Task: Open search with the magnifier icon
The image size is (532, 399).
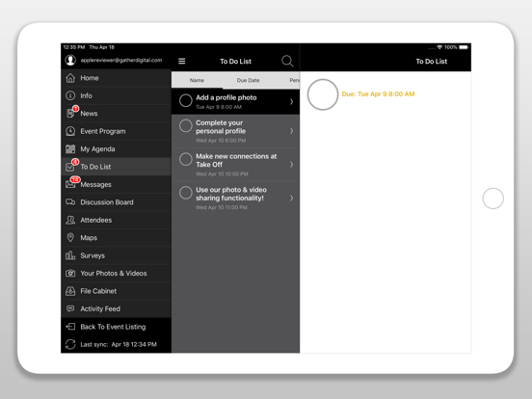Action: coord(287,61)
